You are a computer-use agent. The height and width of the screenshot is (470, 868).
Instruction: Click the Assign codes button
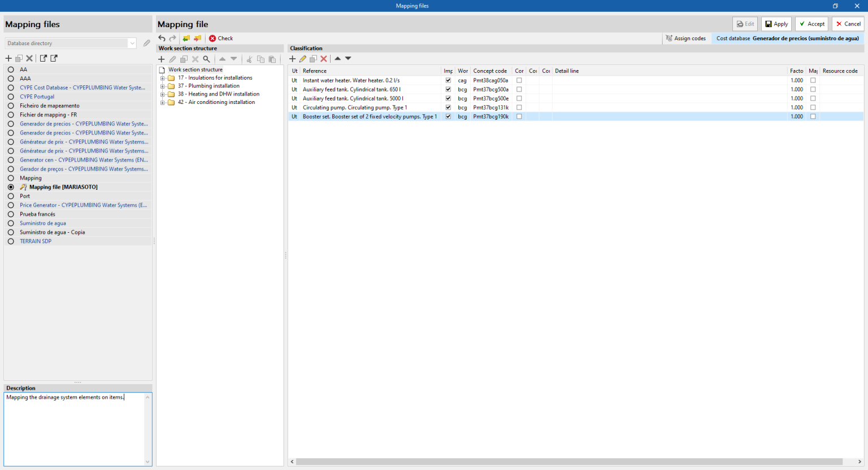click(x=685, y=38)
